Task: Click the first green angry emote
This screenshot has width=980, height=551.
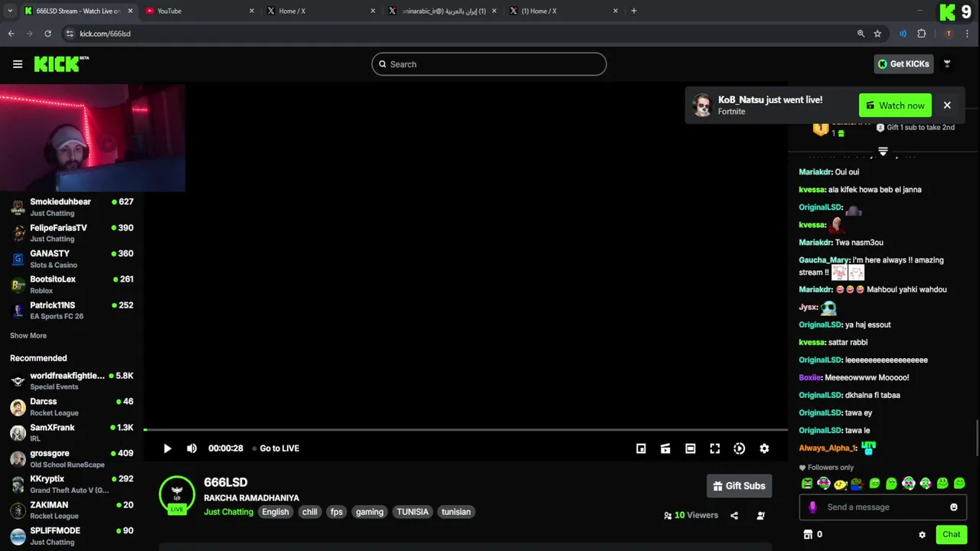Action: (x=807, y=484)
